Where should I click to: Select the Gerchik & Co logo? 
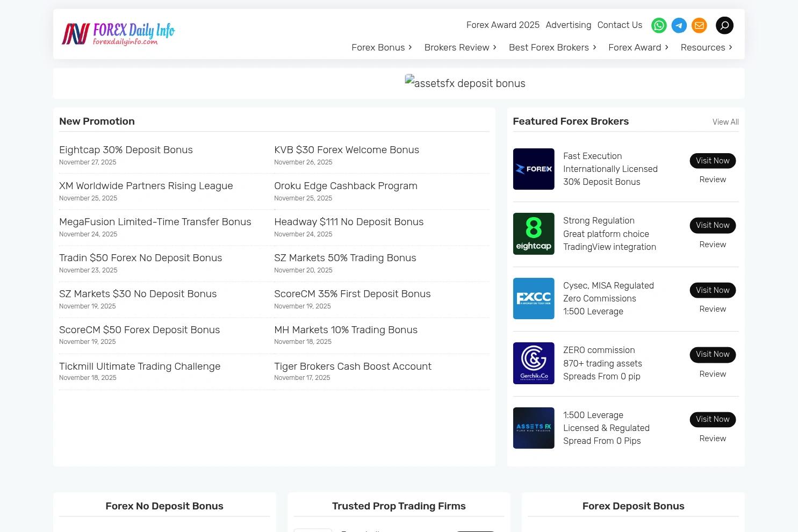point(533,363)
